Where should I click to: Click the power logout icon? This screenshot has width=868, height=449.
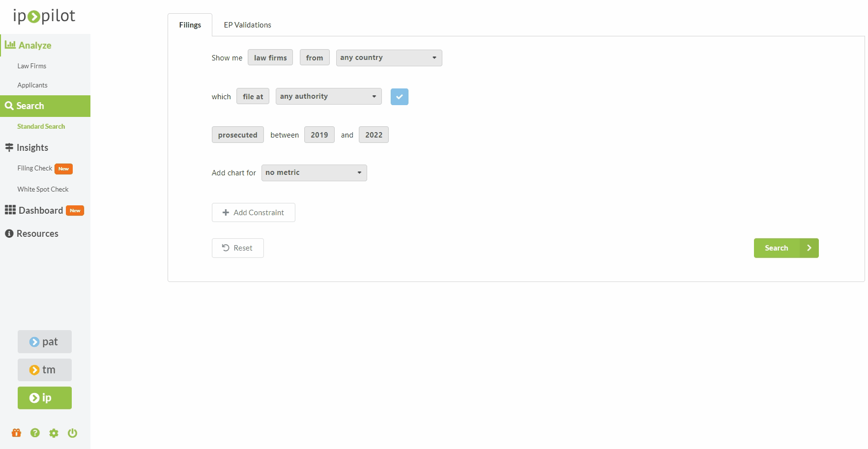tap(72, 433)
